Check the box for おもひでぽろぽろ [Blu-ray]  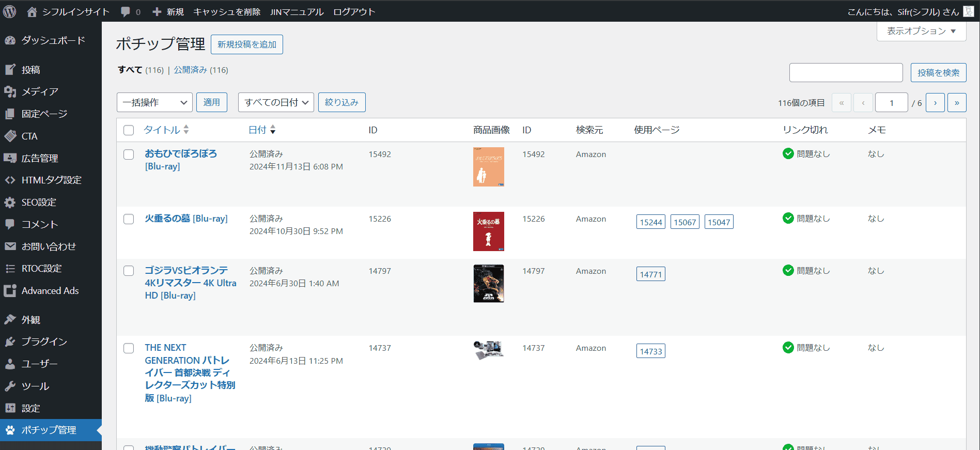click(x=129, y=154)
